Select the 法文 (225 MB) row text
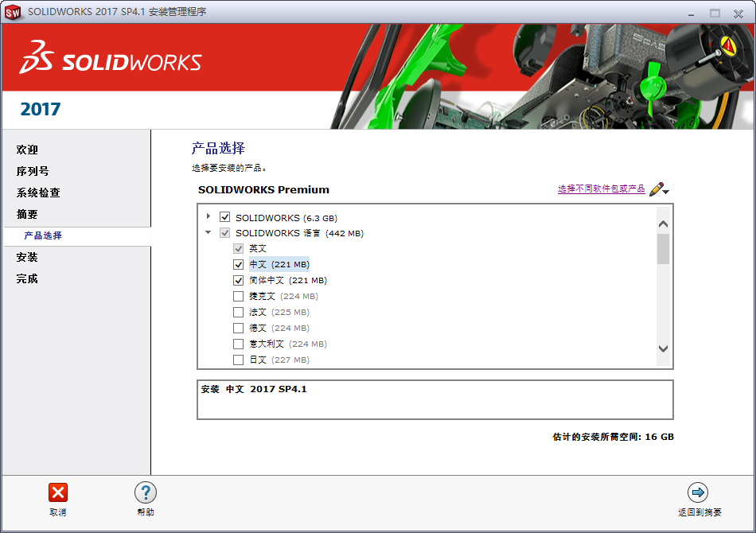Screen dimensions: 756x533 (279, 313)
